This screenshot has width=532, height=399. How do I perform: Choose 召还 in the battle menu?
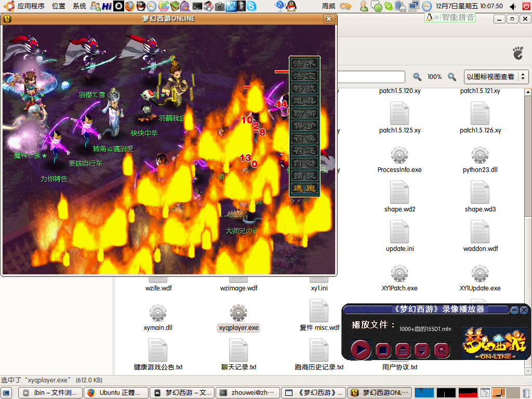point(304,151)
